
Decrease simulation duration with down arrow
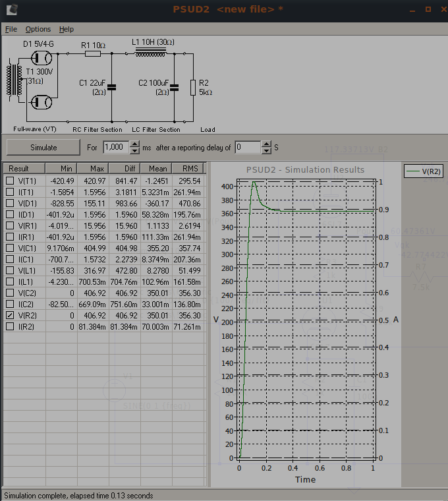click(135, 150)
